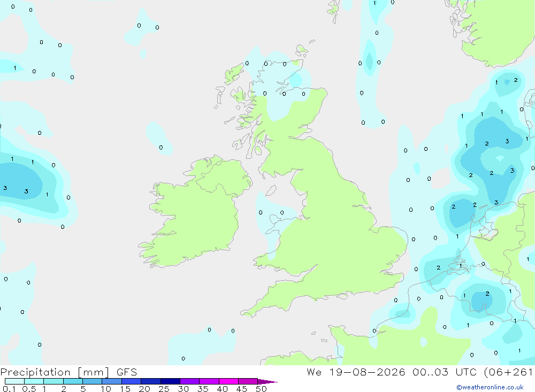This screenshot has height=392, width=535.
Task: Click the '45' legend scale label
Action: 242,389
